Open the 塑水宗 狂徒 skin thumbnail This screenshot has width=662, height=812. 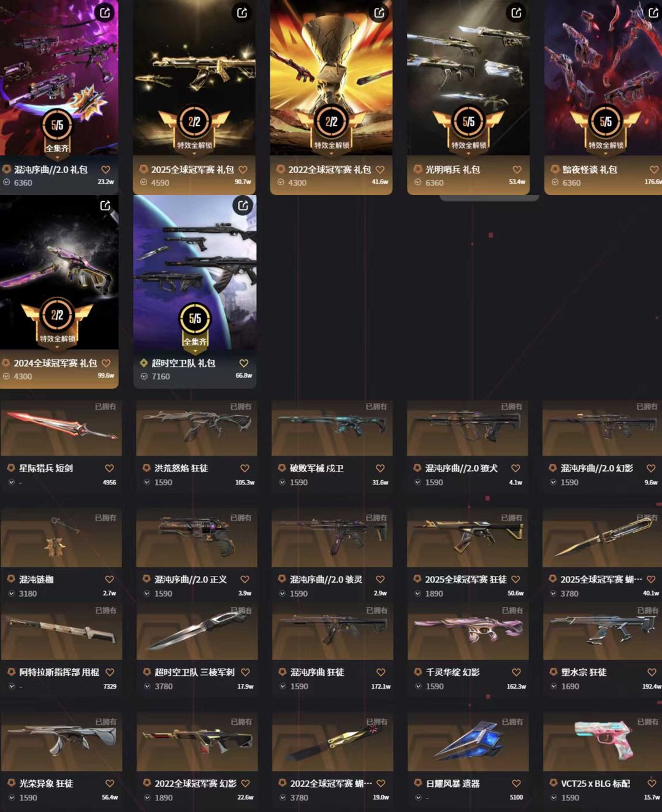(603, 632)
